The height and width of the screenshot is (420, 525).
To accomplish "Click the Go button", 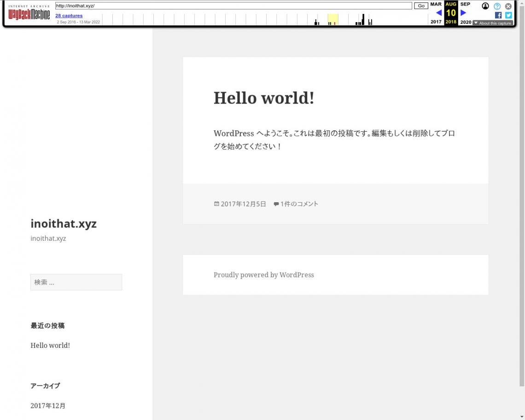I will click(421, 6).
